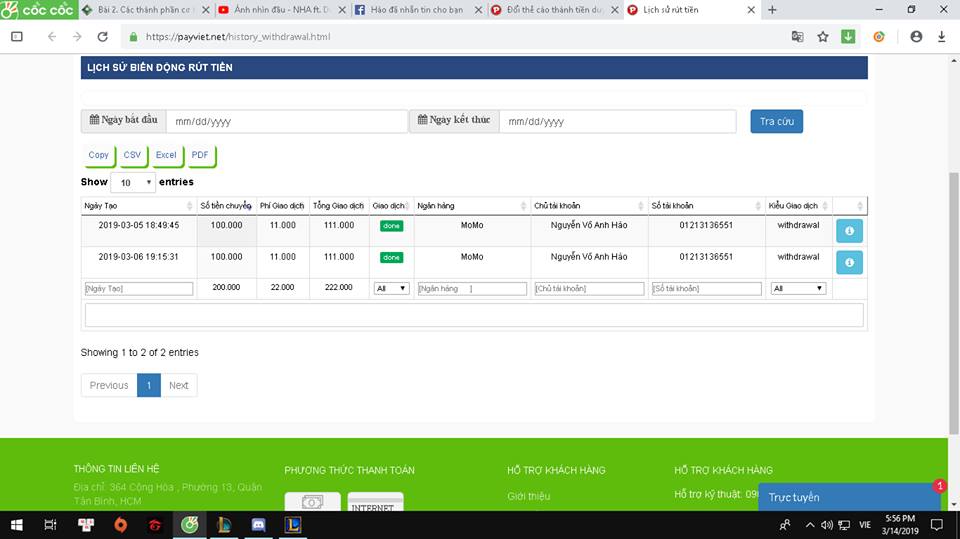Open the Trực tuyến chat widget
This screenshot has height=539, width=960.
tap(849, 497)
